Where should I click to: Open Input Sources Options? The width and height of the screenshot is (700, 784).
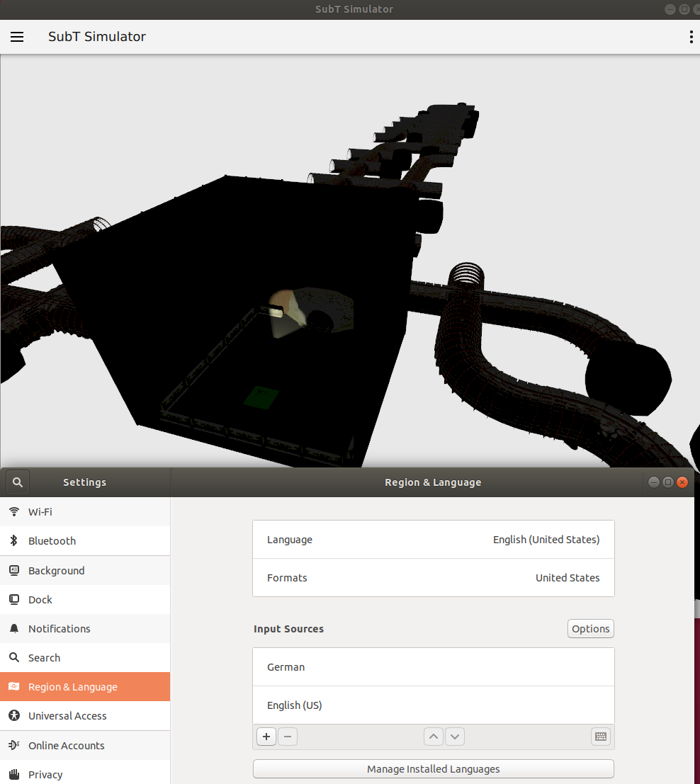[590, 628]
